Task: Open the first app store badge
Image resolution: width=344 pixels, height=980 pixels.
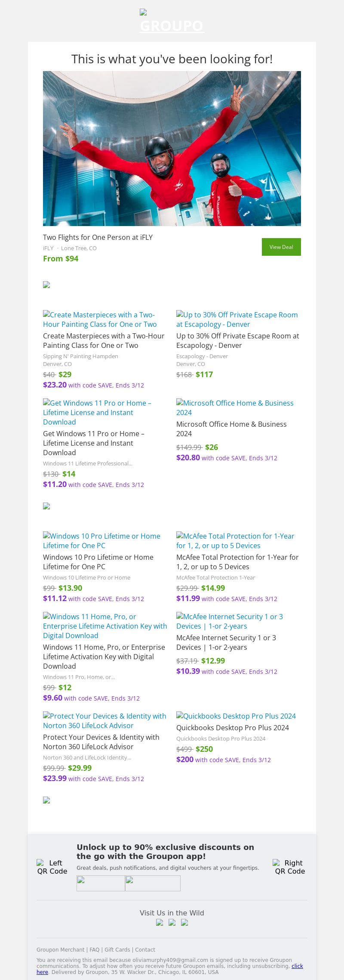Action: click(x=101, y=883)
